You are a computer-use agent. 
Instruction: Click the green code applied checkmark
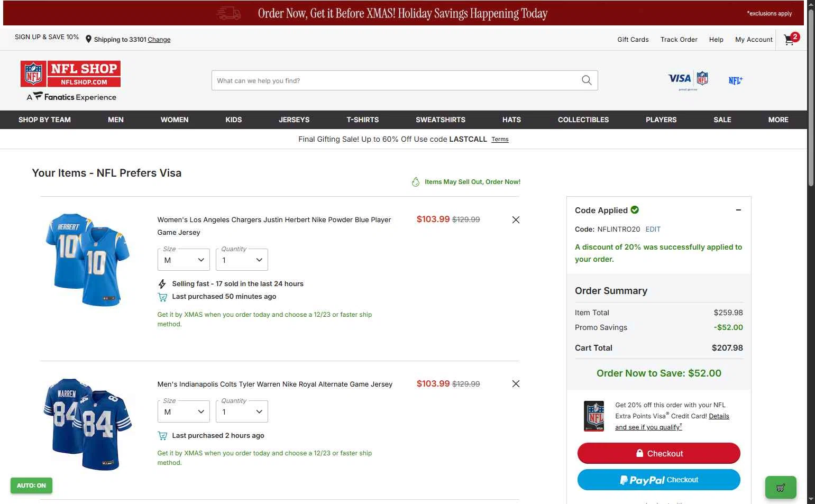point(635,210)
